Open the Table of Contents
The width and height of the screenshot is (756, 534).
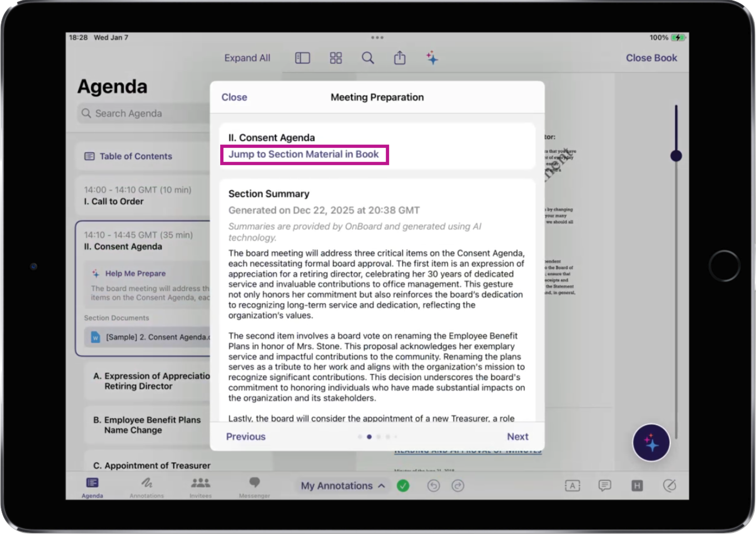tap(136, 156)
